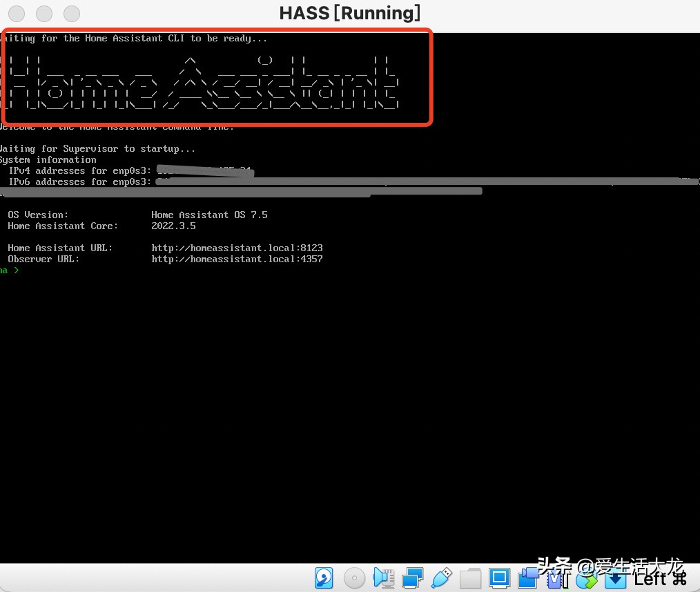Click the audio settings status icon
Screen dimensions: 700x592
(383, 578)
